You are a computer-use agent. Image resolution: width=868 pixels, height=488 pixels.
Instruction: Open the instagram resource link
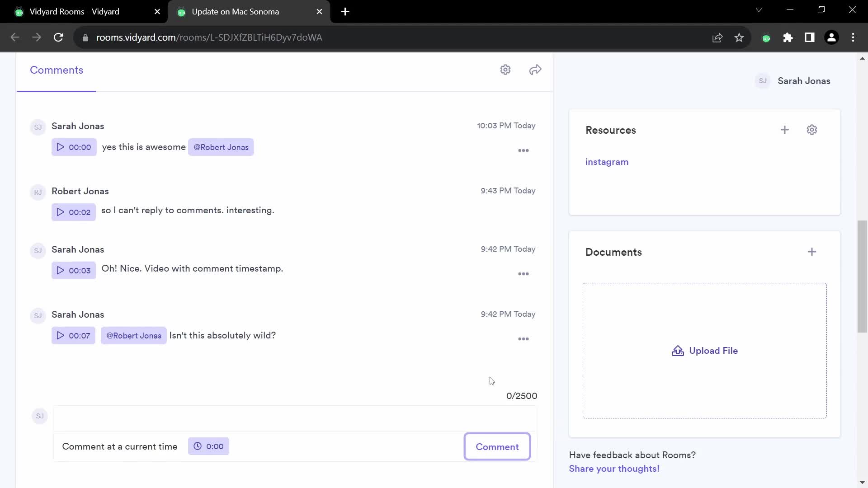coord(607,162)
